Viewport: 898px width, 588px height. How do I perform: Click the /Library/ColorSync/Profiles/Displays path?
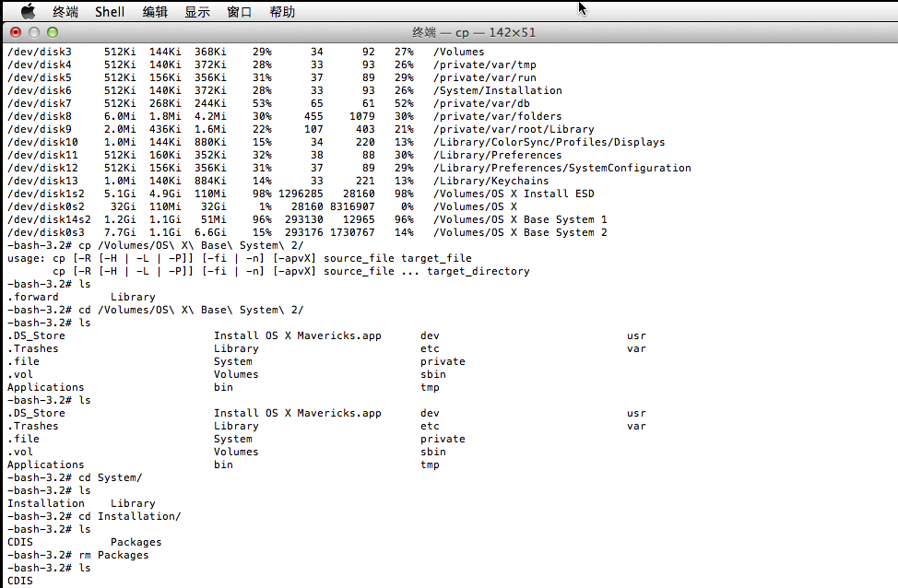click(x=549, y=142)
